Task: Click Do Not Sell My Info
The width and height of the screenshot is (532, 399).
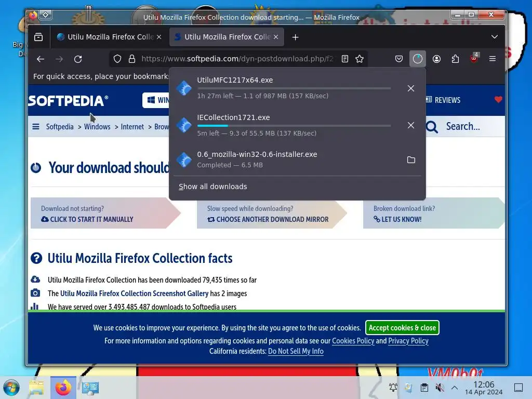Action: pos(296,351)
